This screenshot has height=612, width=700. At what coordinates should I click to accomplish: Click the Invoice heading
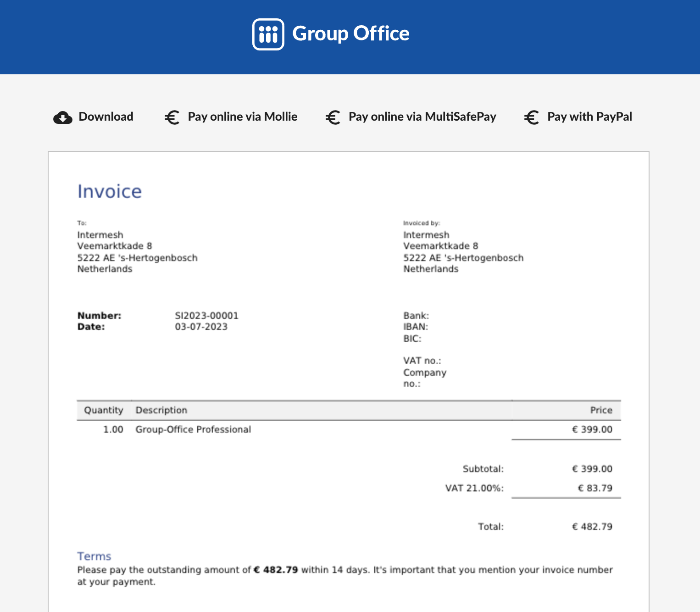pos(110,191)
